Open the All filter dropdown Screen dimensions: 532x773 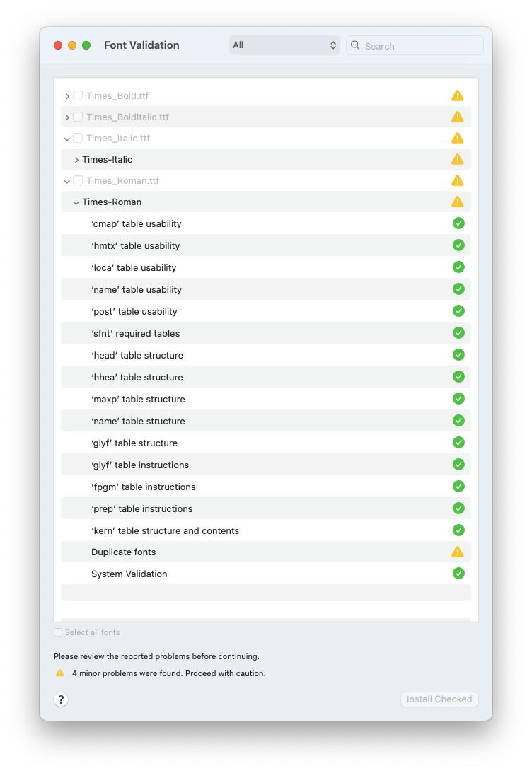pyautogui.click(x=284, y=45)
